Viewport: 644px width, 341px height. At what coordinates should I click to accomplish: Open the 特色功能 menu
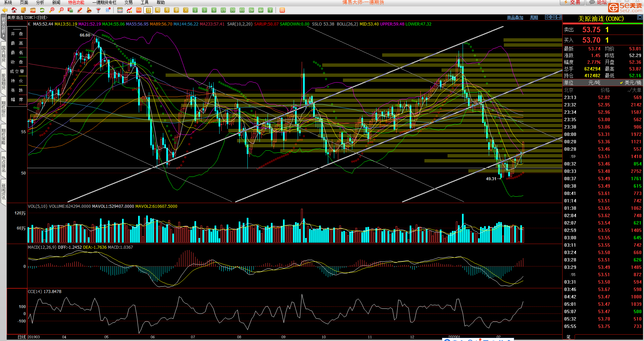76,2
